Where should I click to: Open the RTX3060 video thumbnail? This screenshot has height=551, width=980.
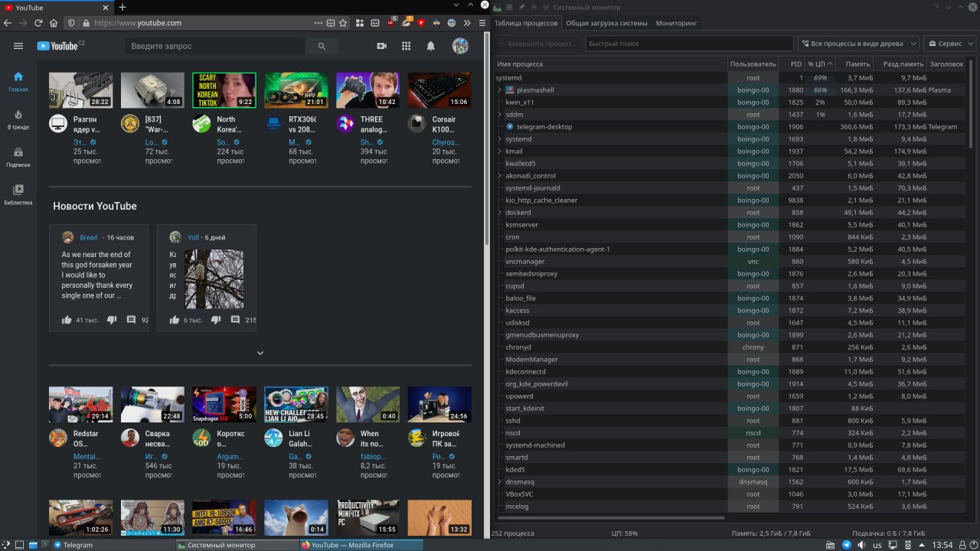[x=296, y=90]
